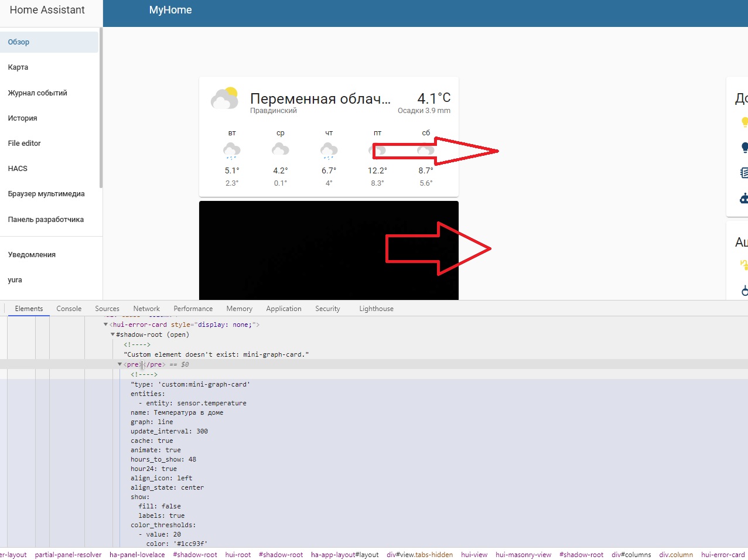Image resolution: width=748 pixels, height=560 pixels.
Task: Select hui-view in the breadcrumb
Action: [474, 555]
